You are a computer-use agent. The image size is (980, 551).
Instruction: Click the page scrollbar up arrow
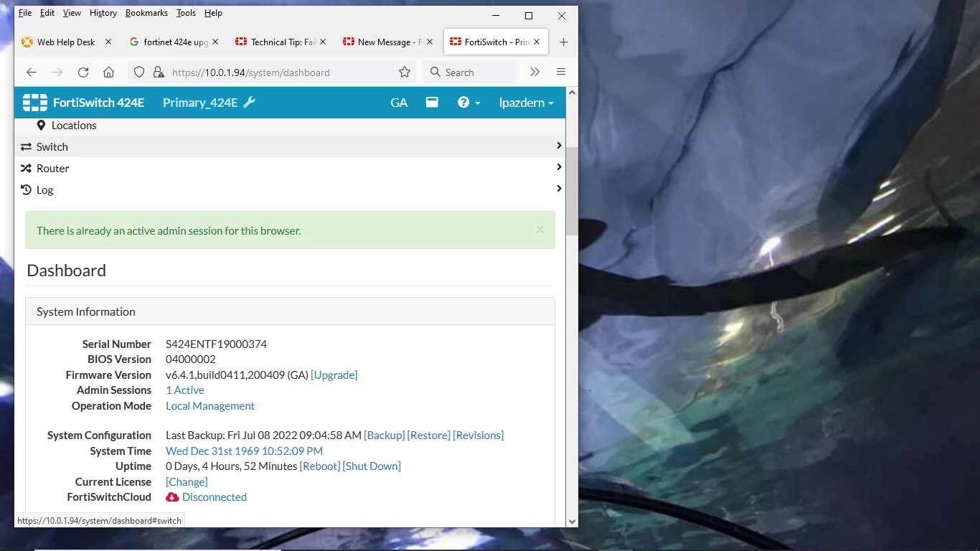572,93
